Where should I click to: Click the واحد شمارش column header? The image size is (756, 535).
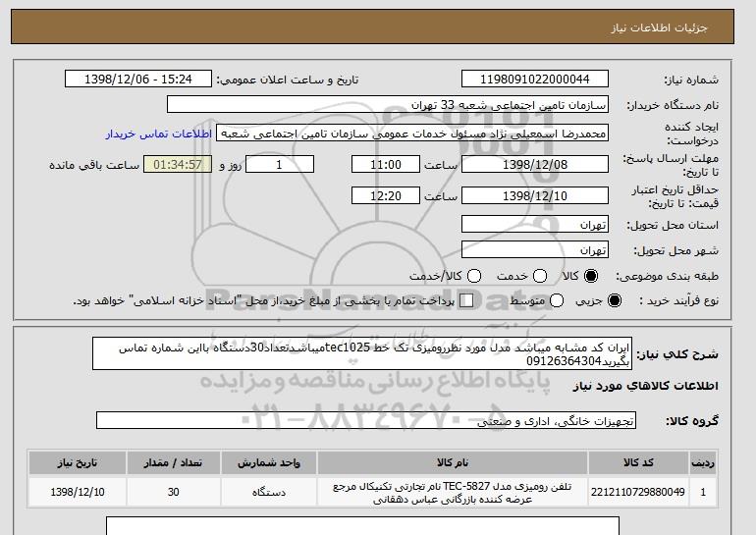click(x=269, y=462)
